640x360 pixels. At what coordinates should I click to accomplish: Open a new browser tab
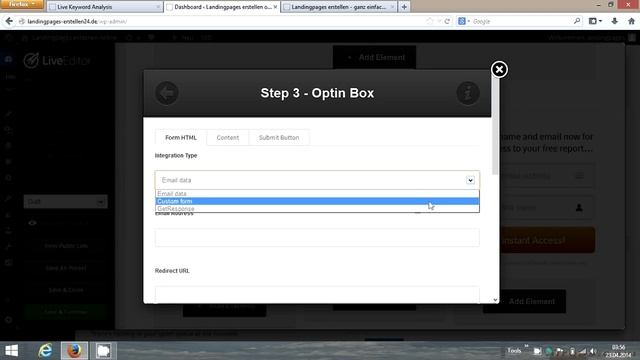404,7
